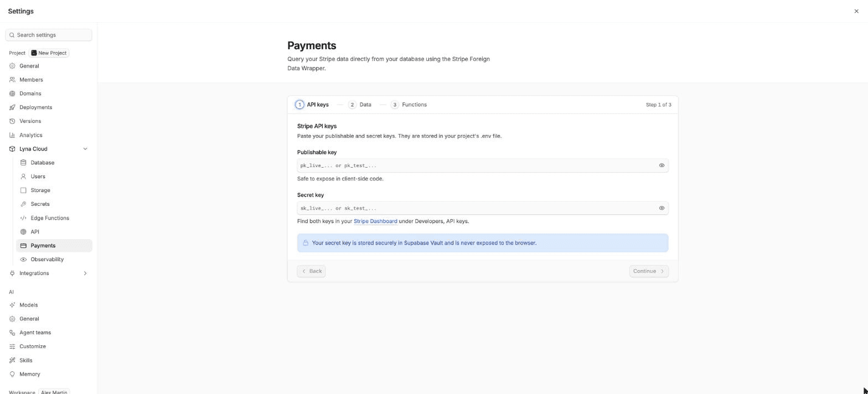Viewport: 868px width, 394px height.
Task: Go to step 2 Data
Action: point(360,105)
